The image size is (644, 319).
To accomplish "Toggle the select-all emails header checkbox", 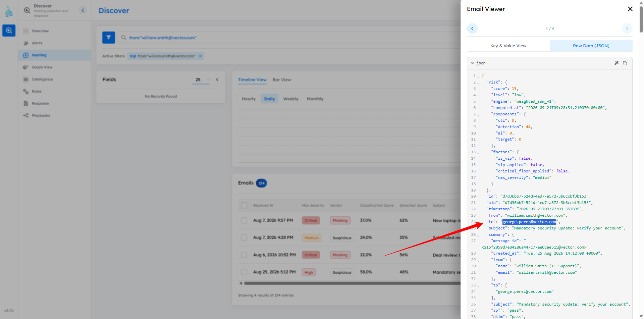I will click(x=244, y=205).
